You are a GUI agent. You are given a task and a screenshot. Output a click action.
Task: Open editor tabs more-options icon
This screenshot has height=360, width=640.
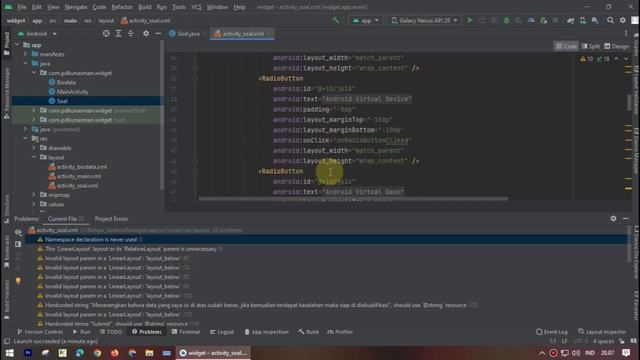(626, 33)
